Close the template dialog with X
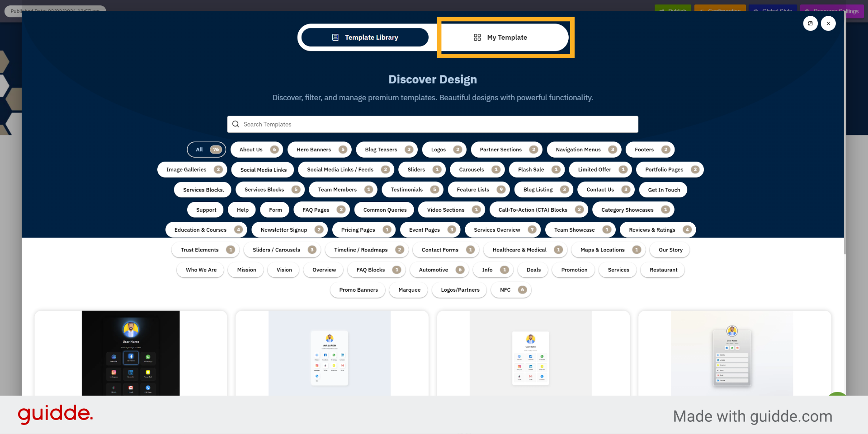Viewport: 868px width, 434px height. coord(828,23)
